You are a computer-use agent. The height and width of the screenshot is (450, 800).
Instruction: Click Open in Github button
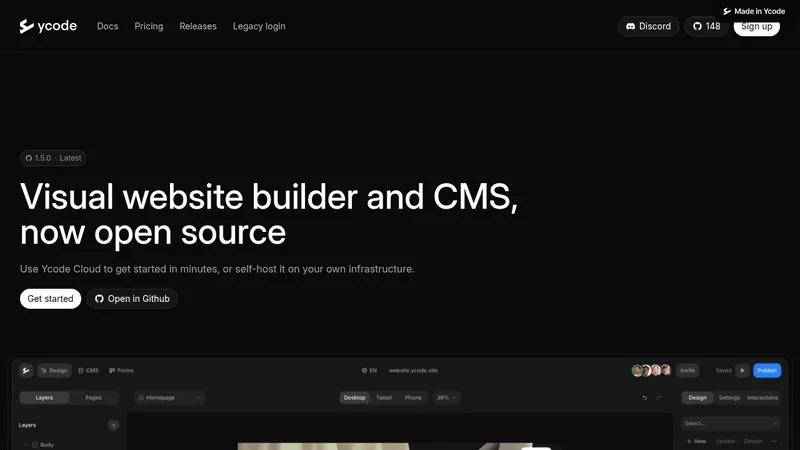132,299
